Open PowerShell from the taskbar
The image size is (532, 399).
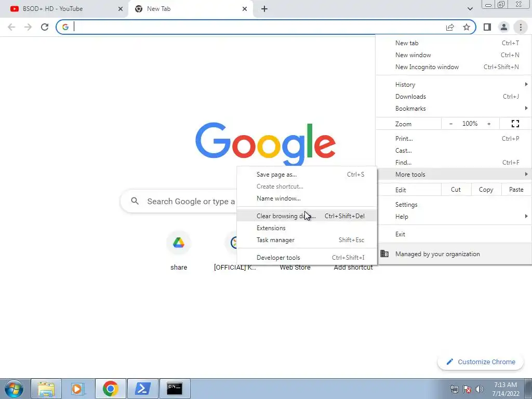coord(142,389)
